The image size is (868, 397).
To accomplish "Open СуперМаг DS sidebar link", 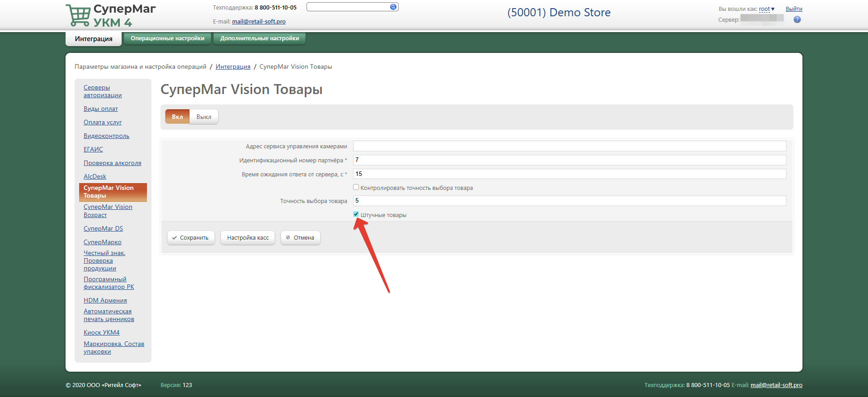I will pos(103,228).
